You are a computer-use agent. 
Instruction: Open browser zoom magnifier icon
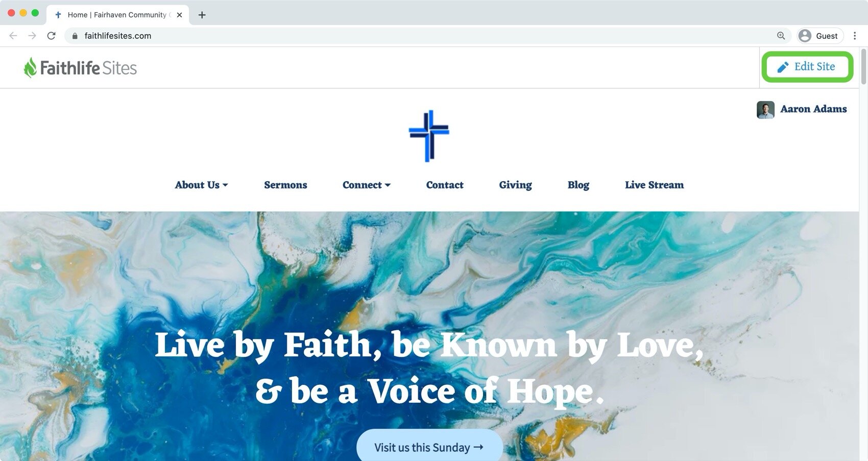coord(781,36)
